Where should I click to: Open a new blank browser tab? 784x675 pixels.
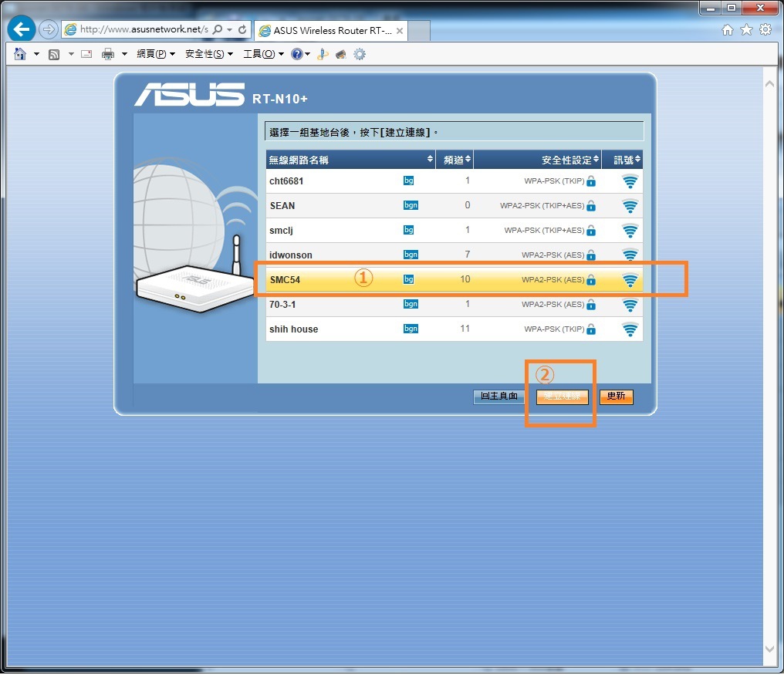pos(419,31)
